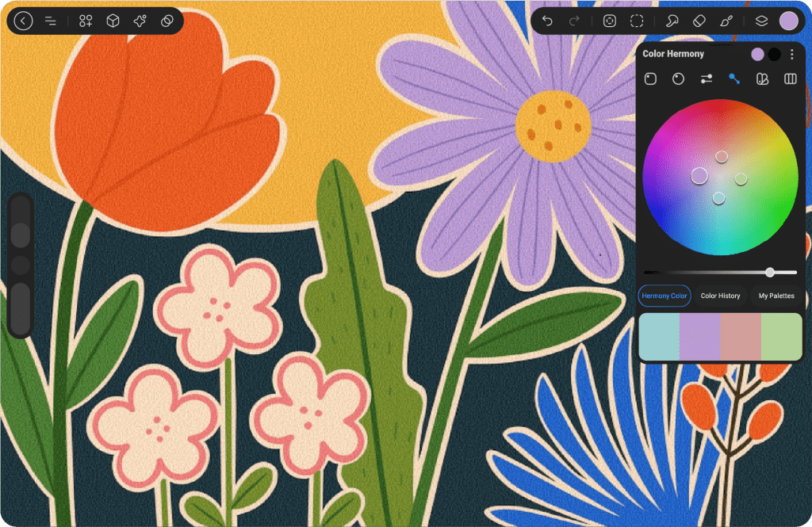Open the hamburger menu in top toolbar

point(50,21)
